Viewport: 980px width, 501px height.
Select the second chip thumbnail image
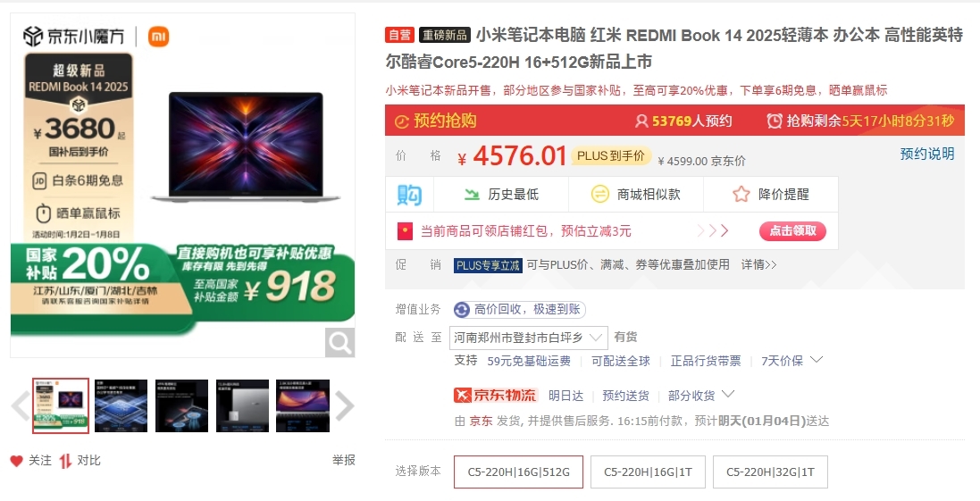coord(121,406)
